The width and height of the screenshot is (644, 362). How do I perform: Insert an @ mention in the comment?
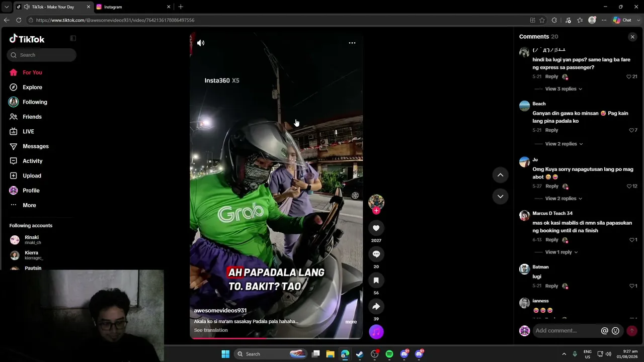click(605, 331)
